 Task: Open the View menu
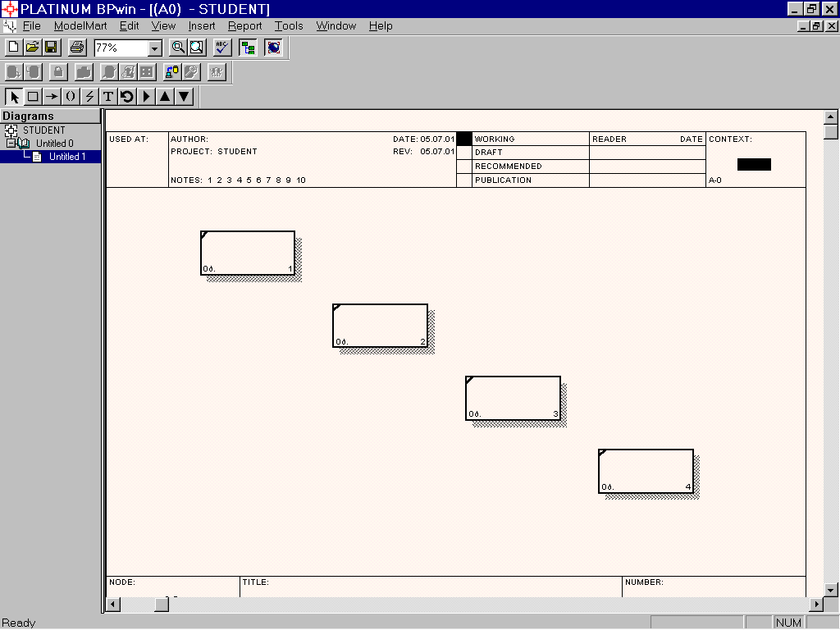click(163, 25)
